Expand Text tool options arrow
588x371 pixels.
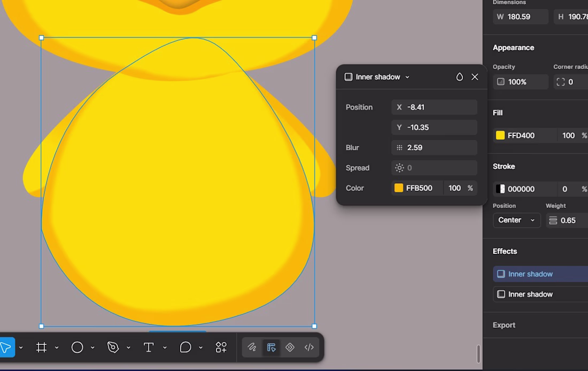[x=165, y=347]
